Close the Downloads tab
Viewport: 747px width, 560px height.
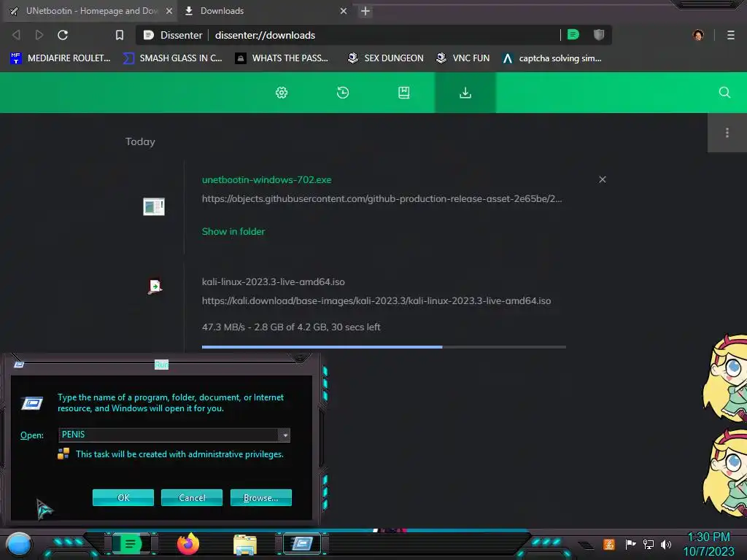pos(344,11)
